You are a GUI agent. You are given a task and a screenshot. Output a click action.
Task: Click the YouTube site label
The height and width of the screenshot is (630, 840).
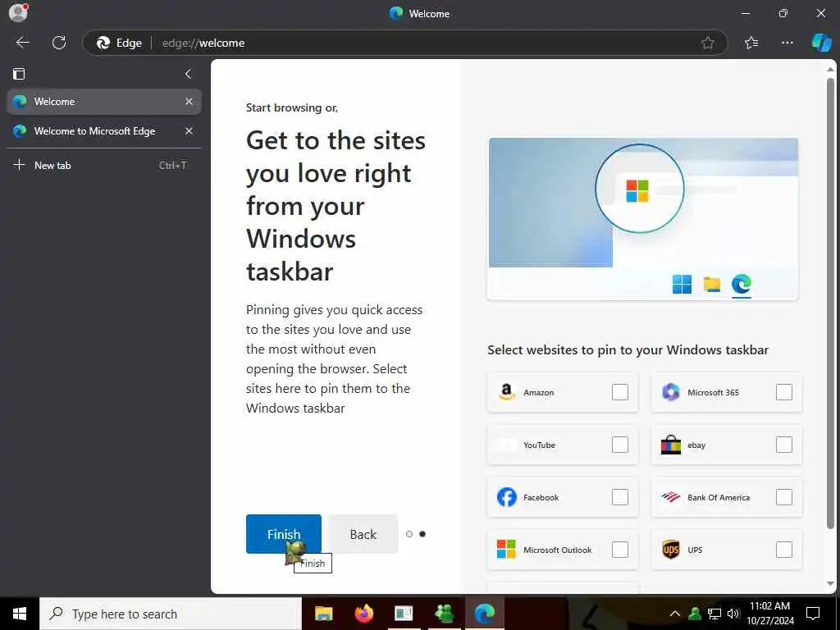[x=540, y=445]
